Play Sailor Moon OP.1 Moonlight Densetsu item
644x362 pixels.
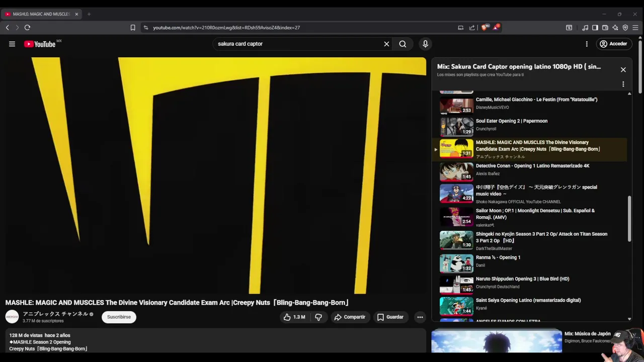tap(531, 217)
